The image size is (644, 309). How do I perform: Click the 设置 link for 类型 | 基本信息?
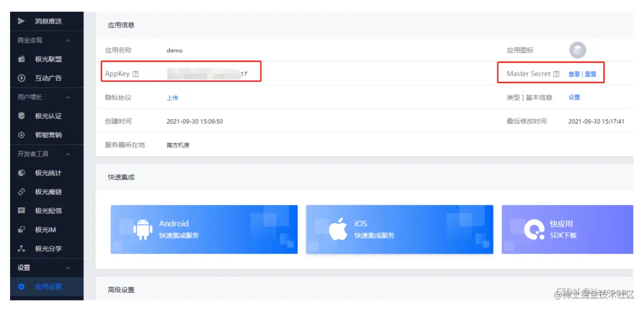[574, 97]
